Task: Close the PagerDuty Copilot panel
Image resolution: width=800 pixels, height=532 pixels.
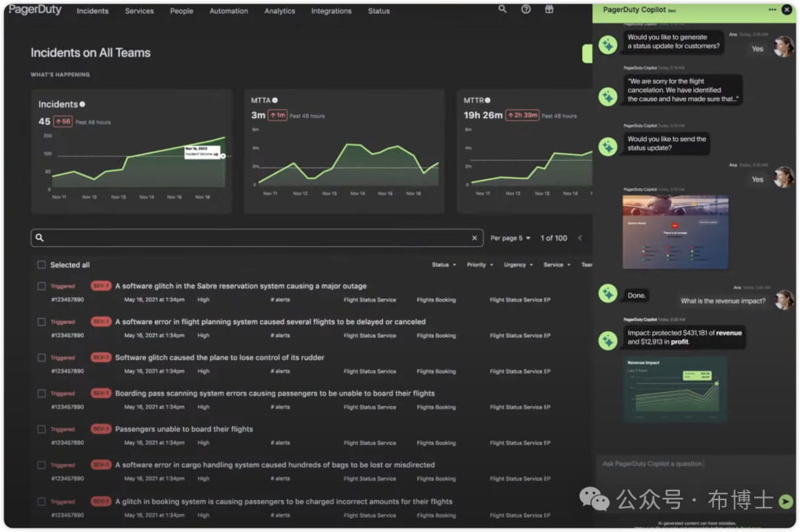Action: point(787,10)
